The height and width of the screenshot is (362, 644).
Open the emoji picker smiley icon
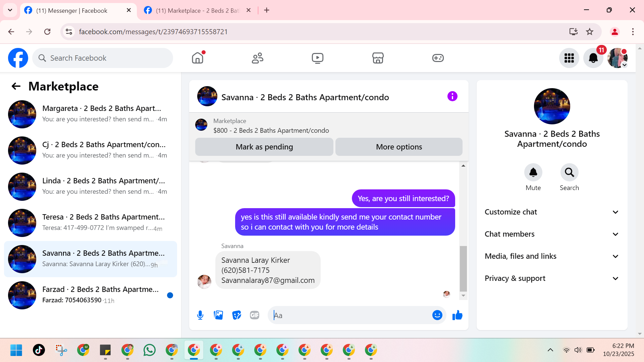click(x=437, y=315)
